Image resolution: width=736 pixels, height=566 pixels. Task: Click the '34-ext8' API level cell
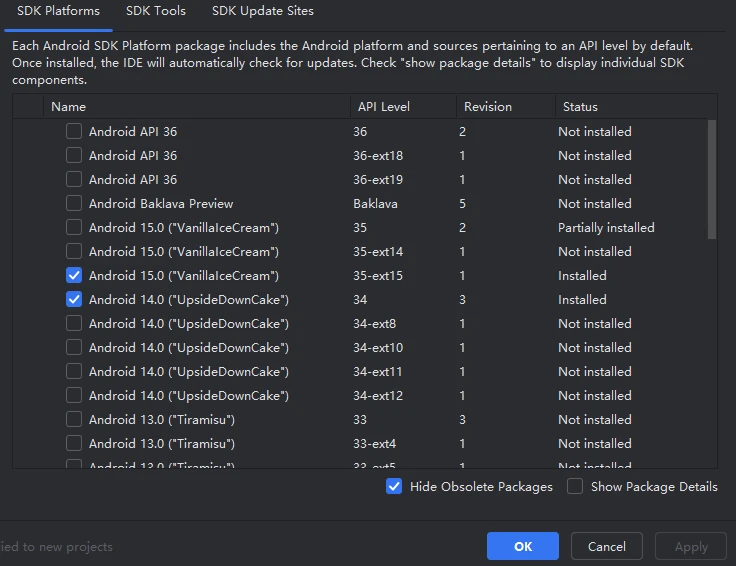pos(374,323)
